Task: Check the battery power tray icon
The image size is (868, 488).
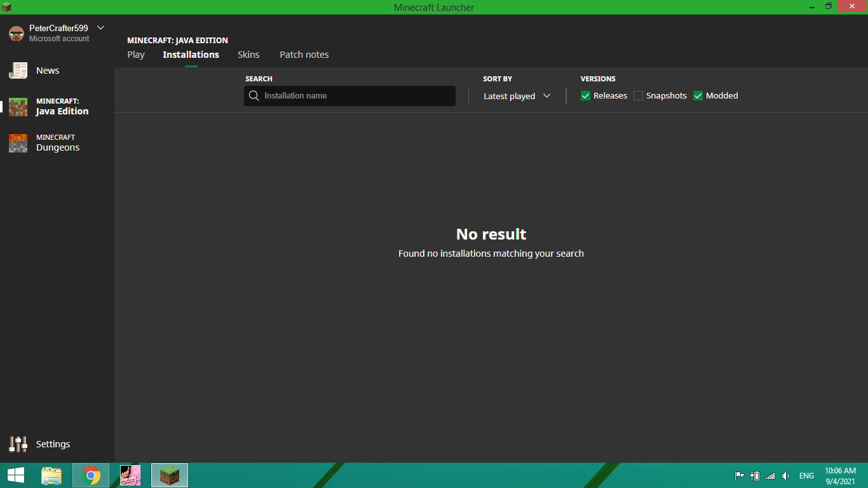Action: (755, 476)
